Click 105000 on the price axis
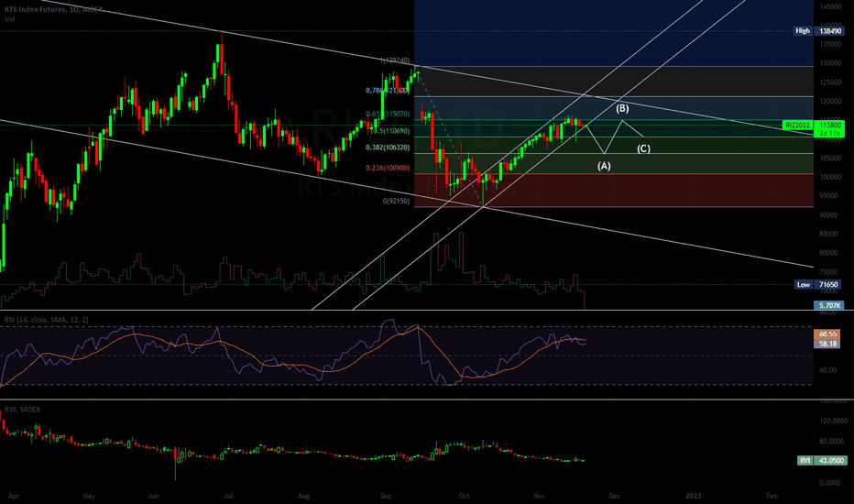Image resolution: width=854 pixels, height=504 pixels. point(829,159)
